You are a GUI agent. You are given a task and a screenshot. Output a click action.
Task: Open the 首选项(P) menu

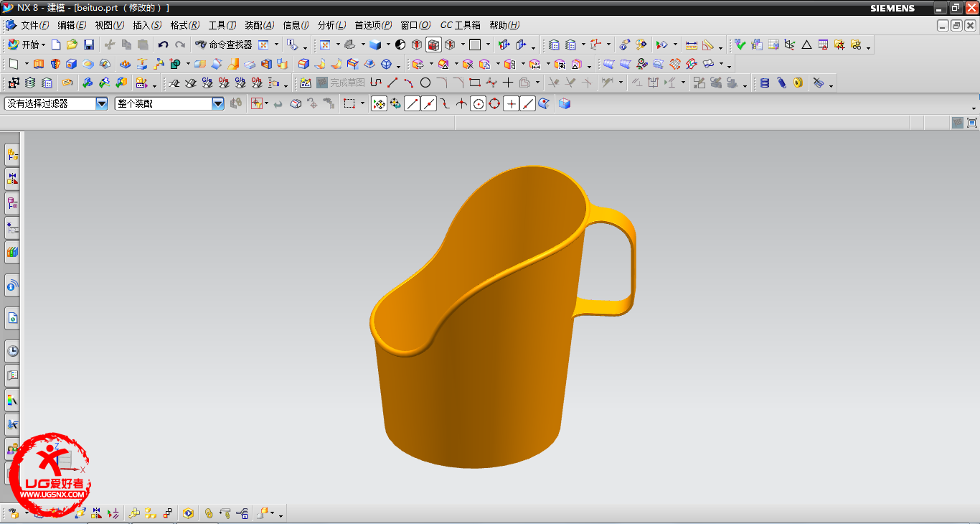point(373,25)
